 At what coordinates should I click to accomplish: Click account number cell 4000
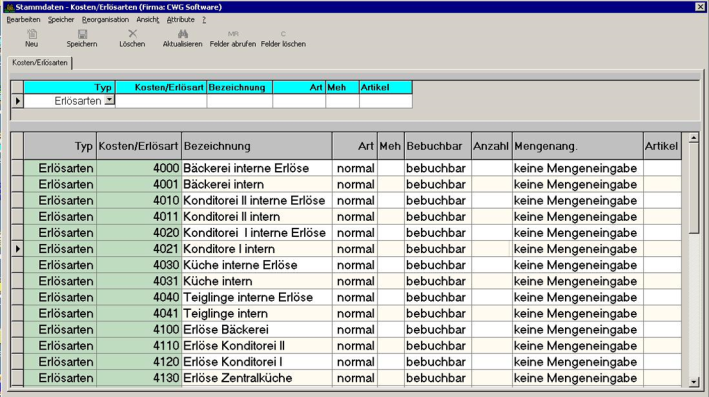[139, 168]
